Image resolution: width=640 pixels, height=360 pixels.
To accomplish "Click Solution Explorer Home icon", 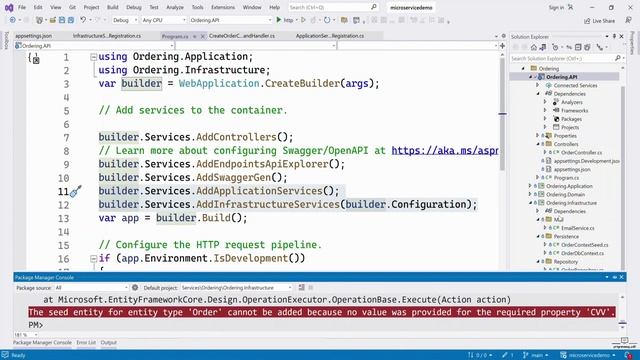I will pyautogui.click(x=533, y=47).
